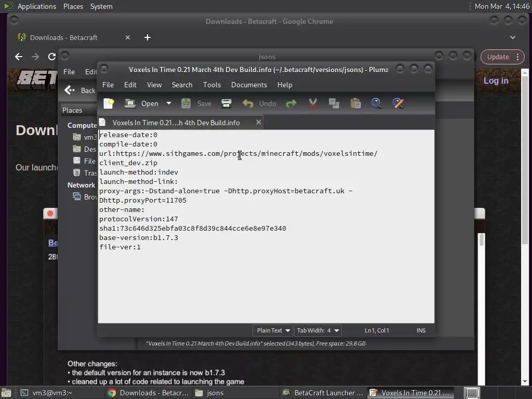Open Pluma View menu
Screen dimensions: 532x399
pyautogui.click(x=154, y=85)
